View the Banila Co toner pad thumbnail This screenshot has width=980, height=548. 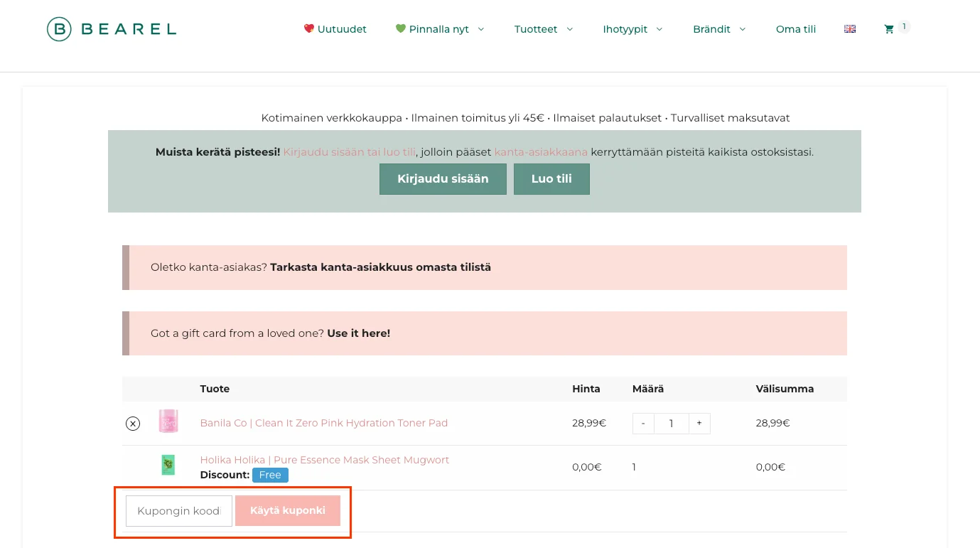pyautogui.click(x=168, y=422)
